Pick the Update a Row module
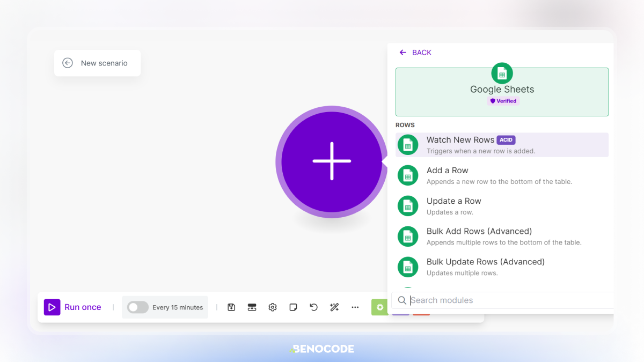 pos(502,206)
